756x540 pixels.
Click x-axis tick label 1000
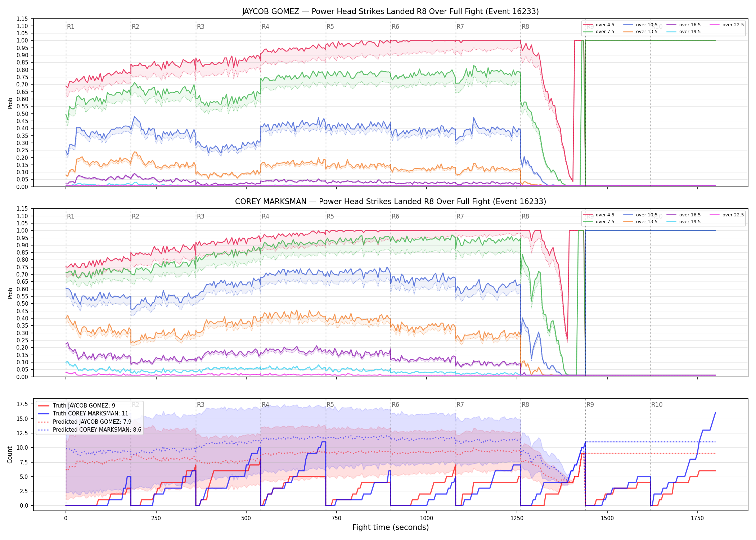(x=427, y=518)
